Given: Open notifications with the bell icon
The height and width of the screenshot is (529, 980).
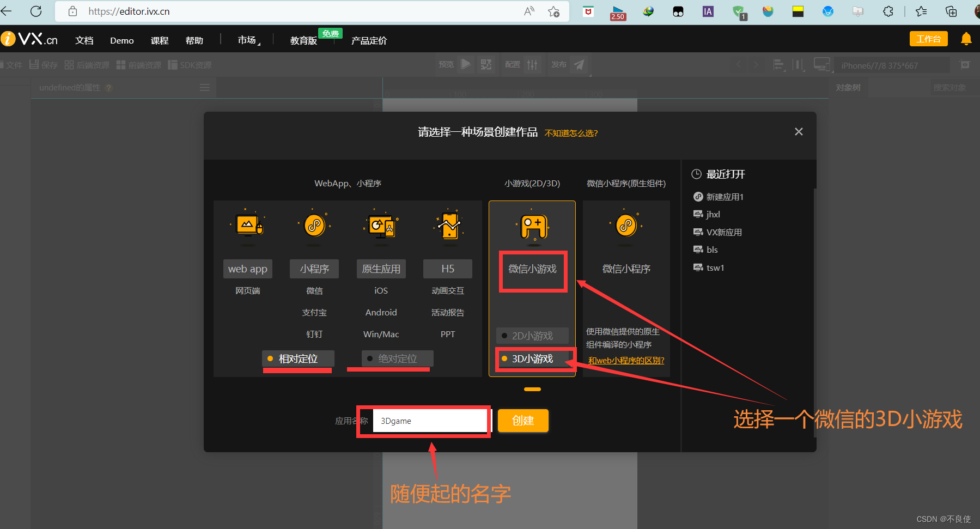Looking at the screenshot, I should point(966,39).
